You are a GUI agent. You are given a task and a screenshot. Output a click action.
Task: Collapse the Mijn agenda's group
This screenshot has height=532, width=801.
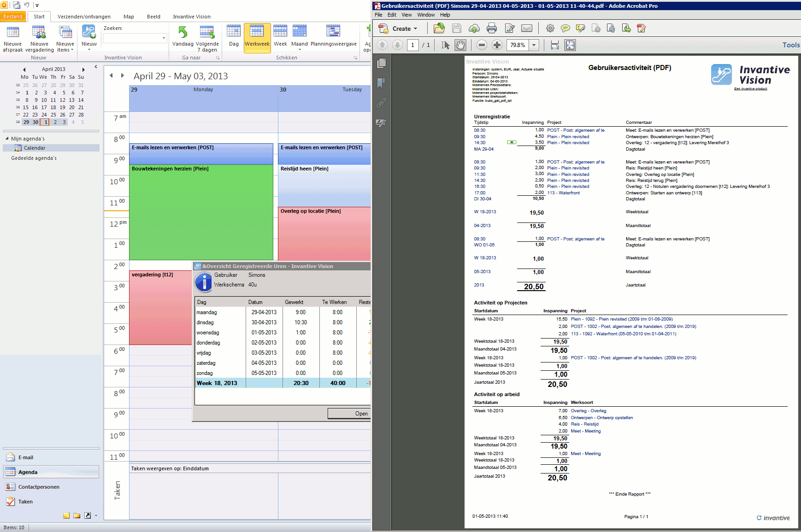7,139
